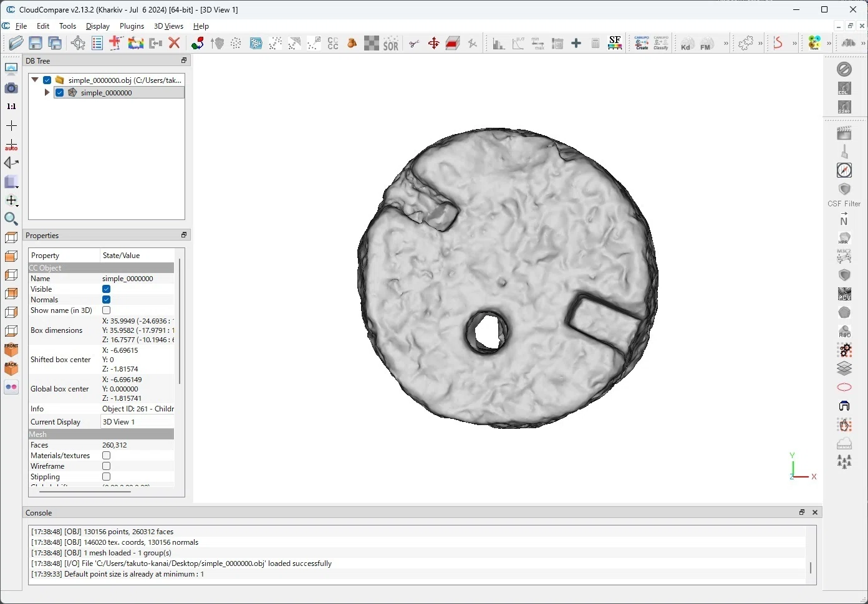The image size is (868, 604).
Task: Toggle the Normals property checkbox
Action: tap(107, 300)
